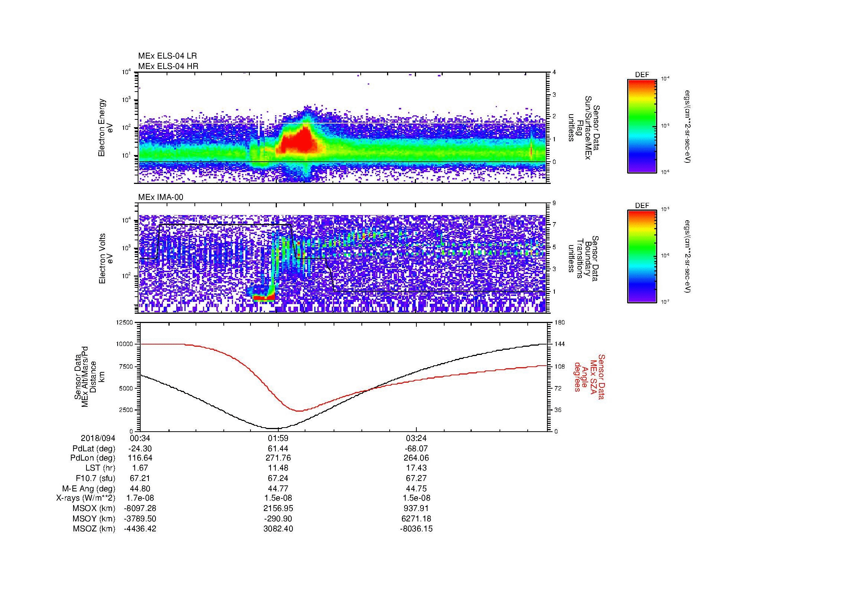Click the PdLat value -68.07
Image resolution: width=868 pixels, height=613 pixels.
click(x=416, y=449)
